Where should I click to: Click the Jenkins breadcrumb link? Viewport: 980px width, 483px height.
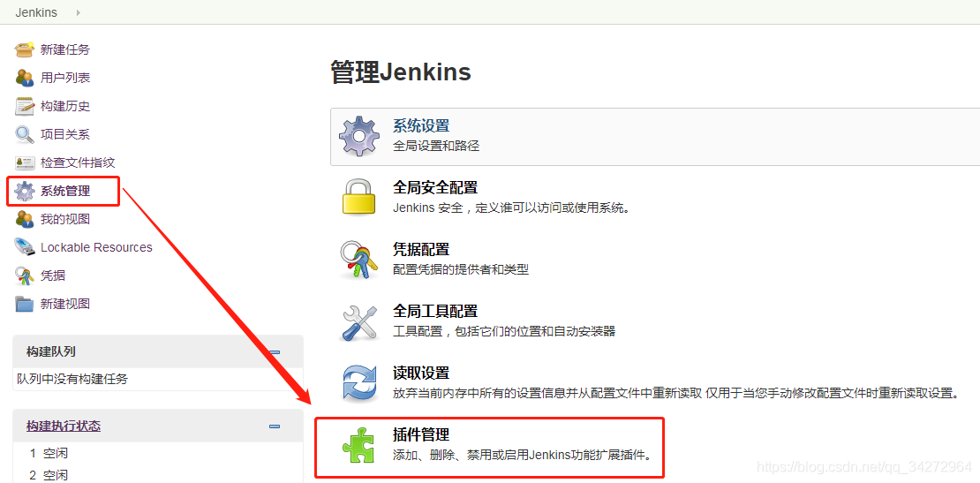(x=36, y=12)
